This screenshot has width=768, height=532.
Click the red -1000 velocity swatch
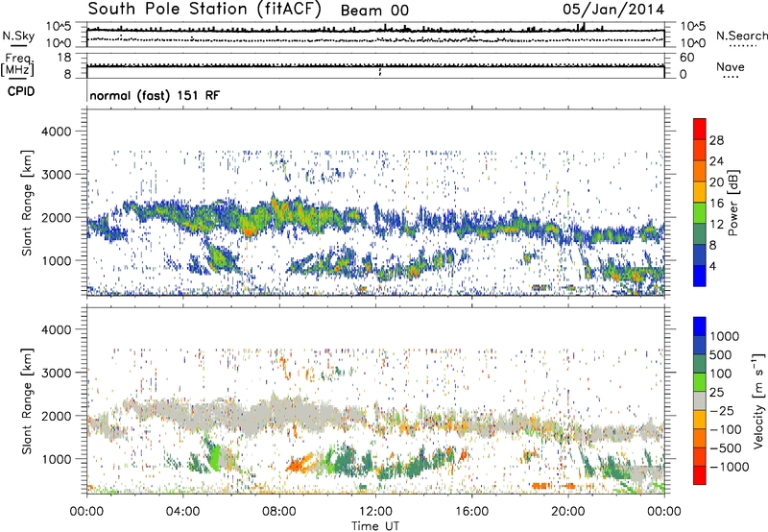coord(700,475)
